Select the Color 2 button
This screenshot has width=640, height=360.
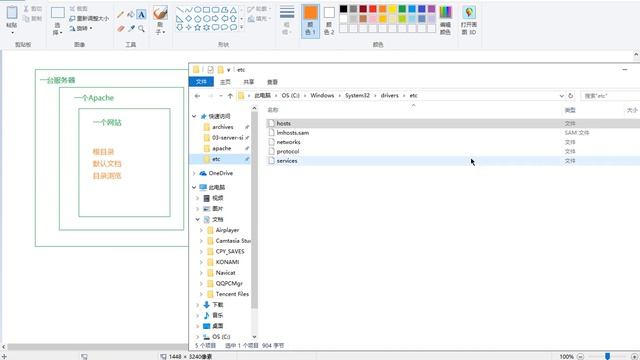[329, 21]
